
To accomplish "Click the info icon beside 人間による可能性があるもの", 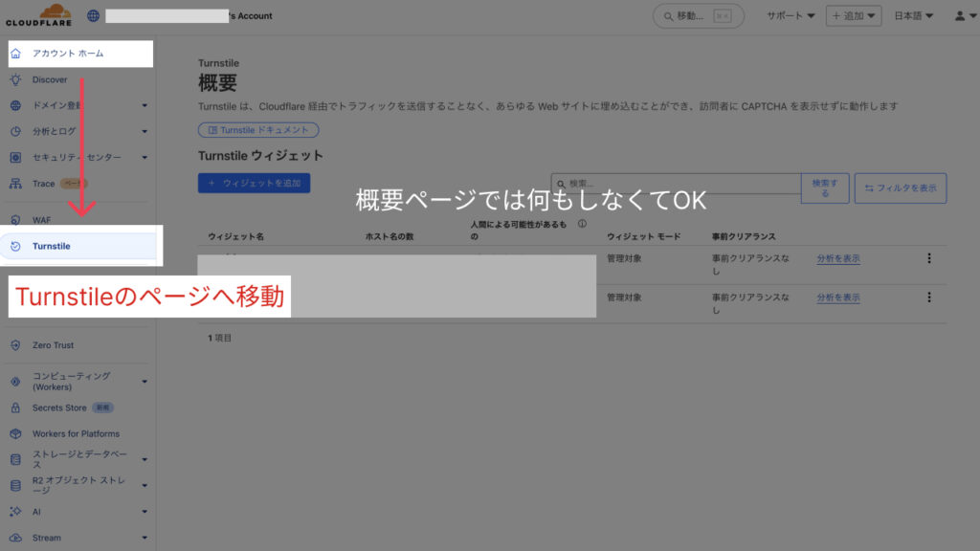I will [582, 224].
